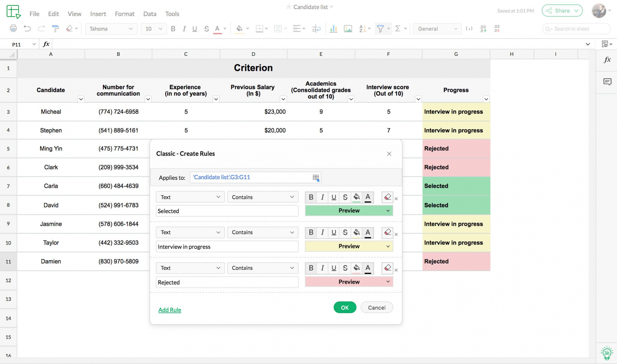Open the Format menu in menu bar

point(124,14)
